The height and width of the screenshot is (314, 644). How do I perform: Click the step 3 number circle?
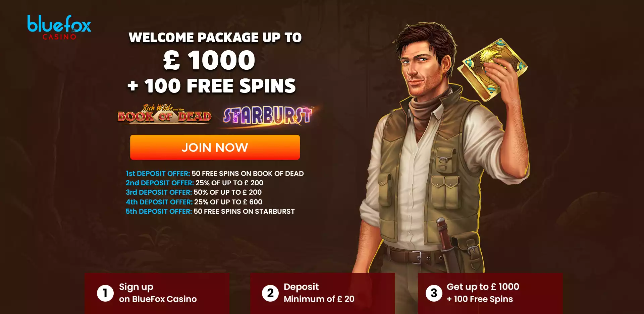click(434, 293)
